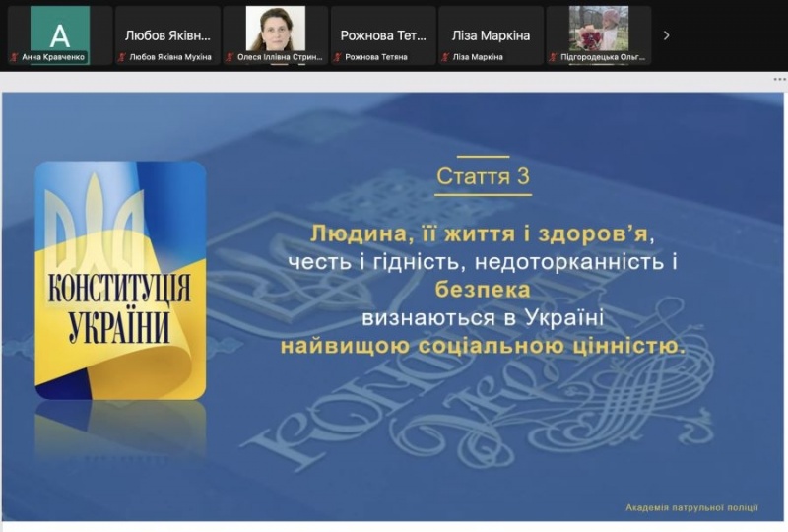The width and height of the screenshot is (788, 532).
Task: Select Ліза Маркіна participant tile
Action: (x=491, y=35)
